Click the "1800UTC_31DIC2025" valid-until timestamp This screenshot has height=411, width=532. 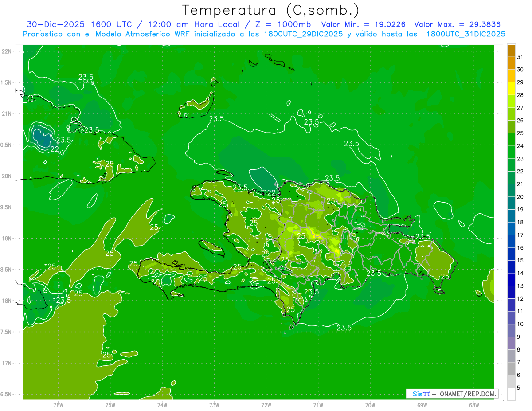tap(466, 34)
